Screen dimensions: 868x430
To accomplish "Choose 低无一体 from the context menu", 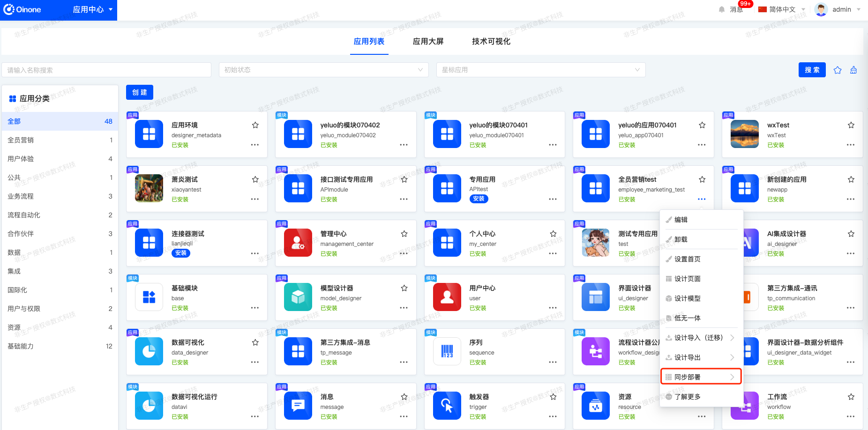I will pyautogui.click(x=702, y=318).
